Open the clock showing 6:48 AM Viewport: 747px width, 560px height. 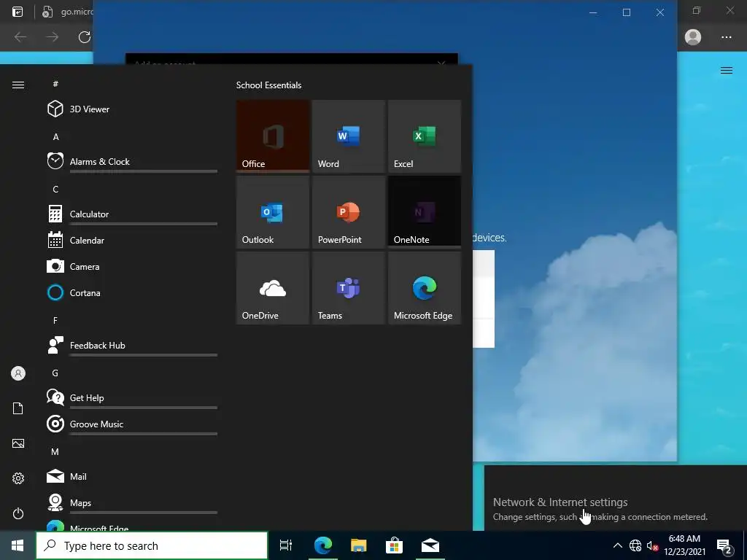click(684, 545)
